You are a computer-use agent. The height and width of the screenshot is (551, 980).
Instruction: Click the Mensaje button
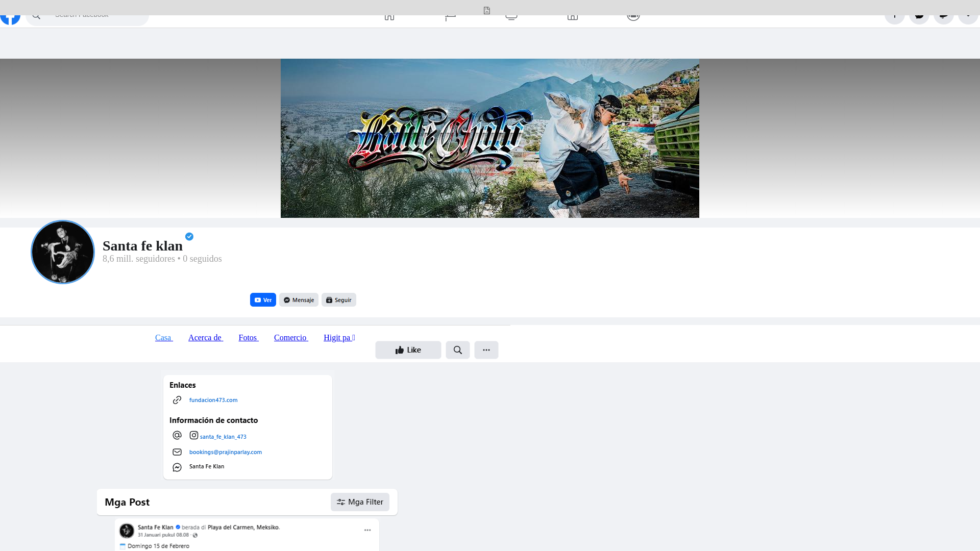[299, 300]
